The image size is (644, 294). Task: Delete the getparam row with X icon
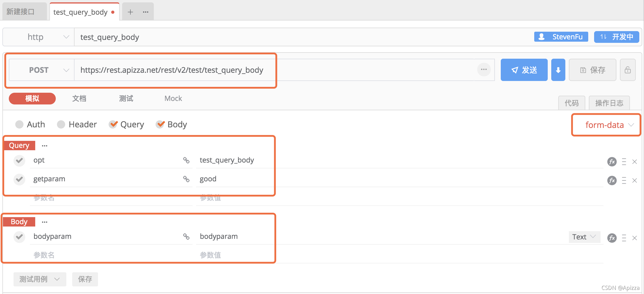coord(635,180)
